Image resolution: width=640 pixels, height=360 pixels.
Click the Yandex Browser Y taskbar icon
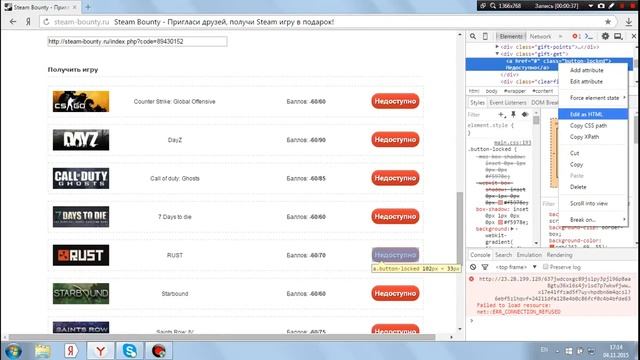100,351
